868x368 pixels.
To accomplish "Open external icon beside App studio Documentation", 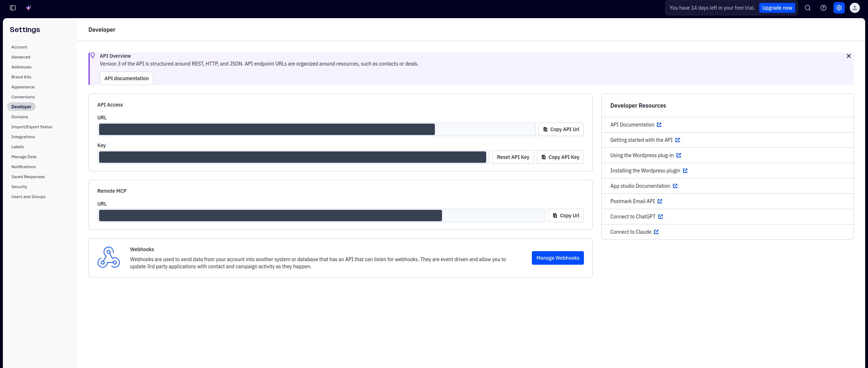I will (675, 186).
